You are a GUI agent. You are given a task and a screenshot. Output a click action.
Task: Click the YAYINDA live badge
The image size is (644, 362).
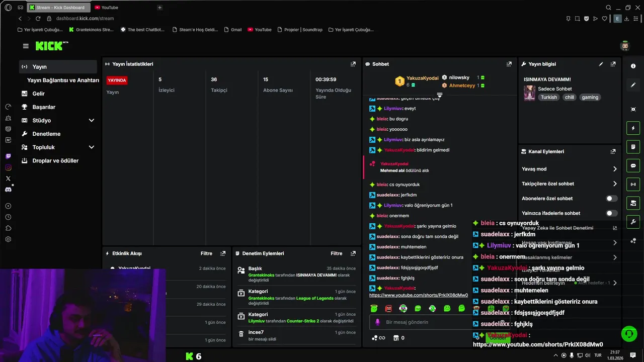pyautogui.click(x=117, y=80)
